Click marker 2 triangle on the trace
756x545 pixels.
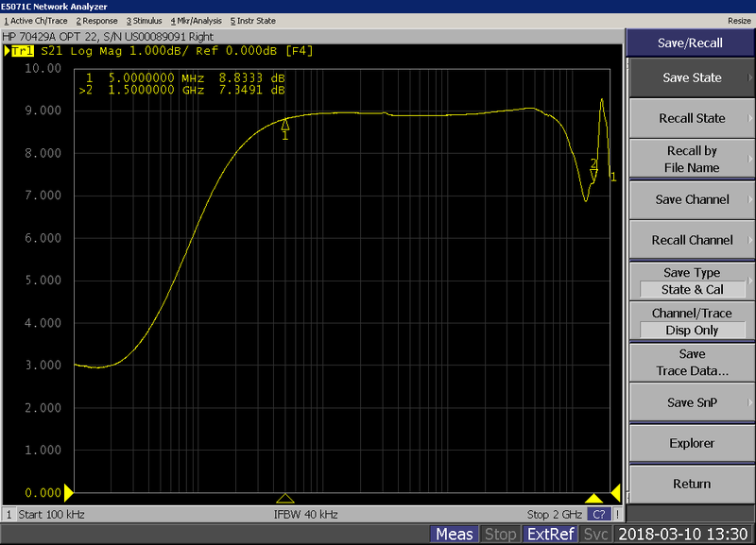pyautogui.click(x=593, y=174)
